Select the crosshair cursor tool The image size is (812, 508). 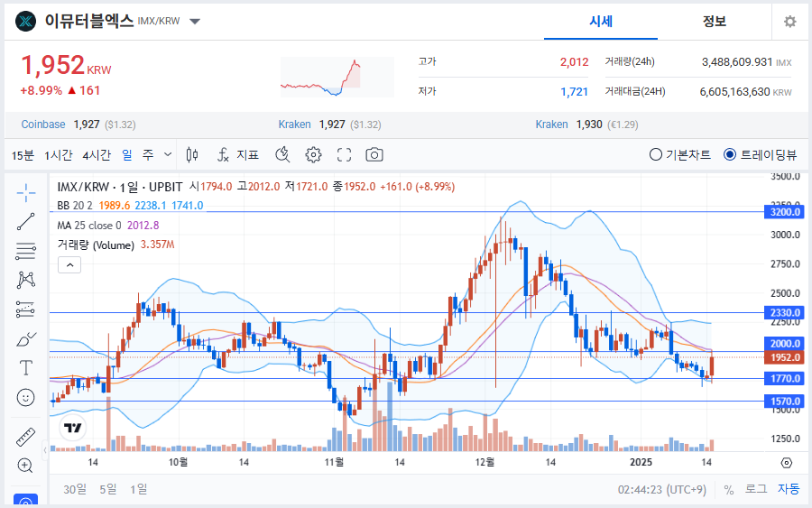click(x=25, y=192)
